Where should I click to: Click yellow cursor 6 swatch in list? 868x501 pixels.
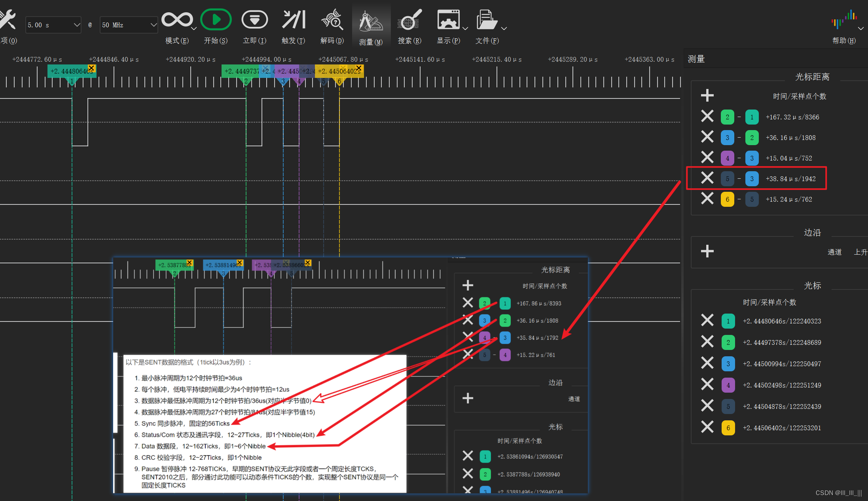(728, 427)
